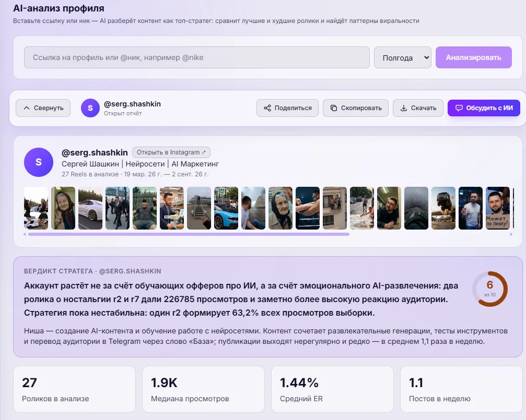Click the @serg.shashkin handle in report header

coord(132,104)
